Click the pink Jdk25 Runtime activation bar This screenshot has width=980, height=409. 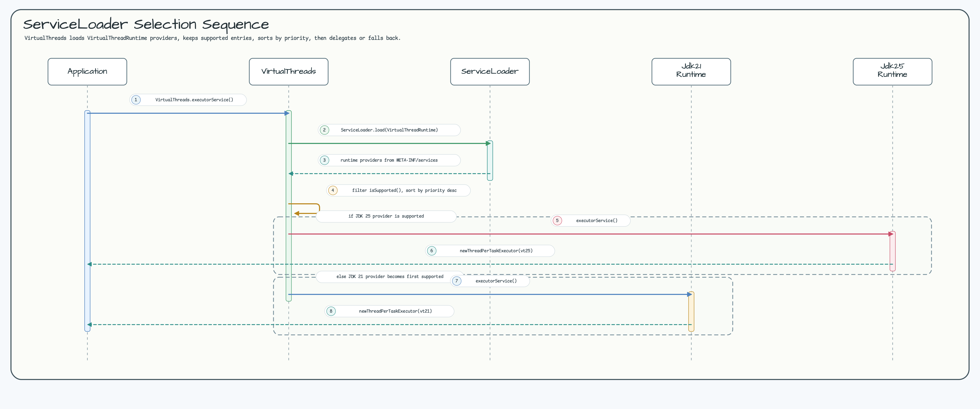(x=892, y=251)
